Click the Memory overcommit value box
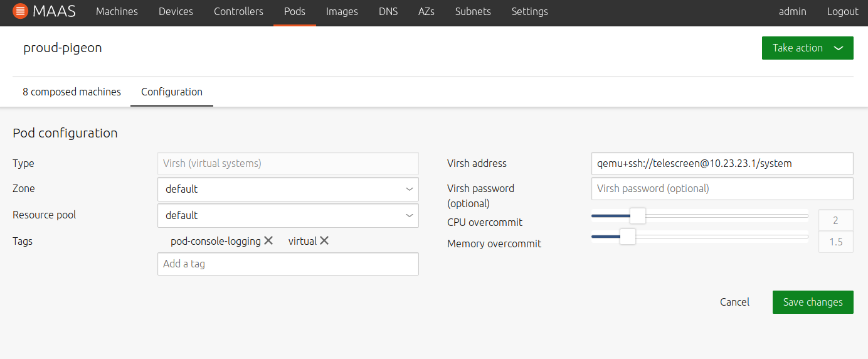The width and height of the screenshot is (868, 359). [x=835, y=242]
